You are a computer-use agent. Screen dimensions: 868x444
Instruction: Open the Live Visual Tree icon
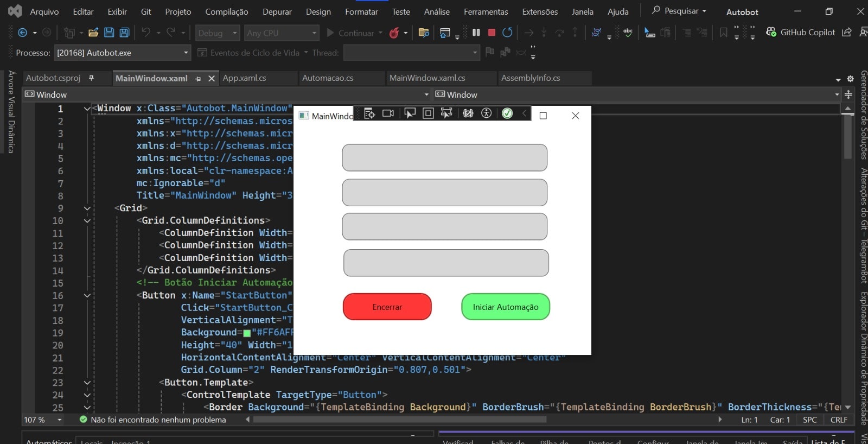point(369,113)
